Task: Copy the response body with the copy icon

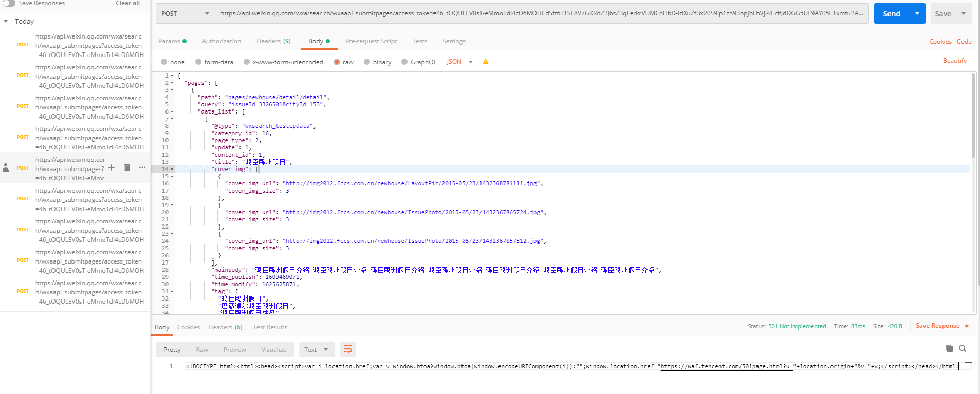Action: tap(949, 348)
